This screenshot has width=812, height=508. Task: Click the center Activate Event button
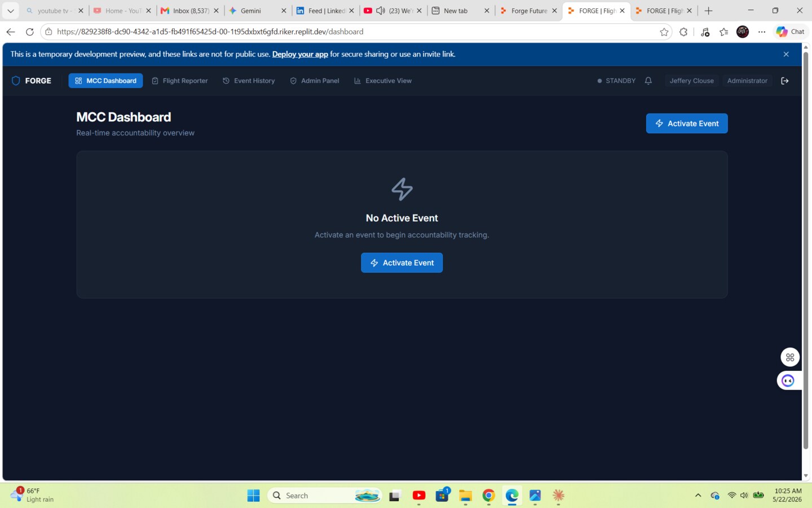402,262
